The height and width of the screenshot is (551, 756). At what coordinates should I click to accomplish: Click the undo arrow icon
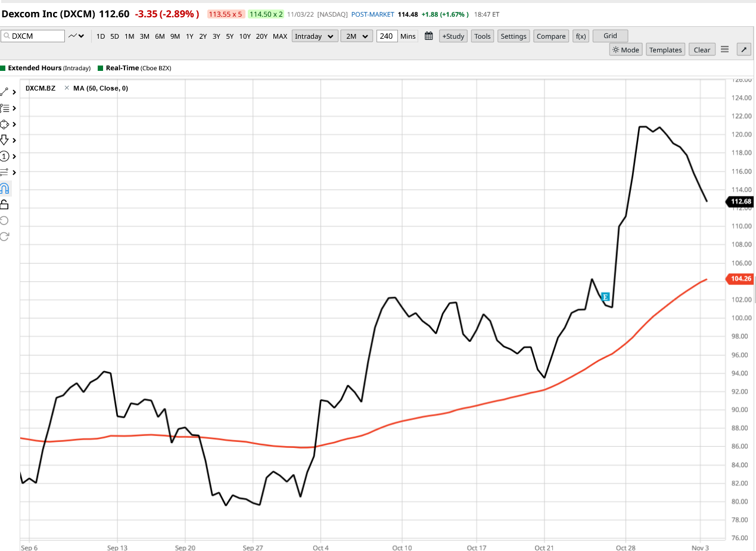(5, 220)
